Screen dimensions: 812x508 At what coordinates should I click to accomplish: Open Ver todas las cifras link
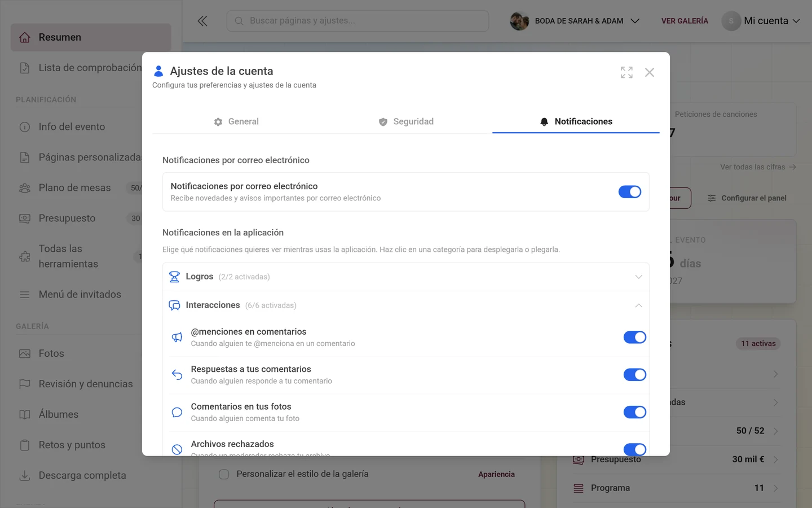coord(758,167)
